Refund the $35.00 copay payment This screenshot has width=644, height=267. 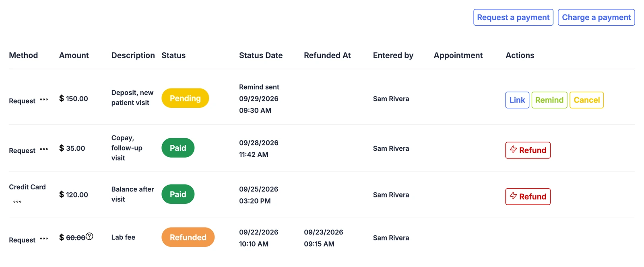coord(528,150)
